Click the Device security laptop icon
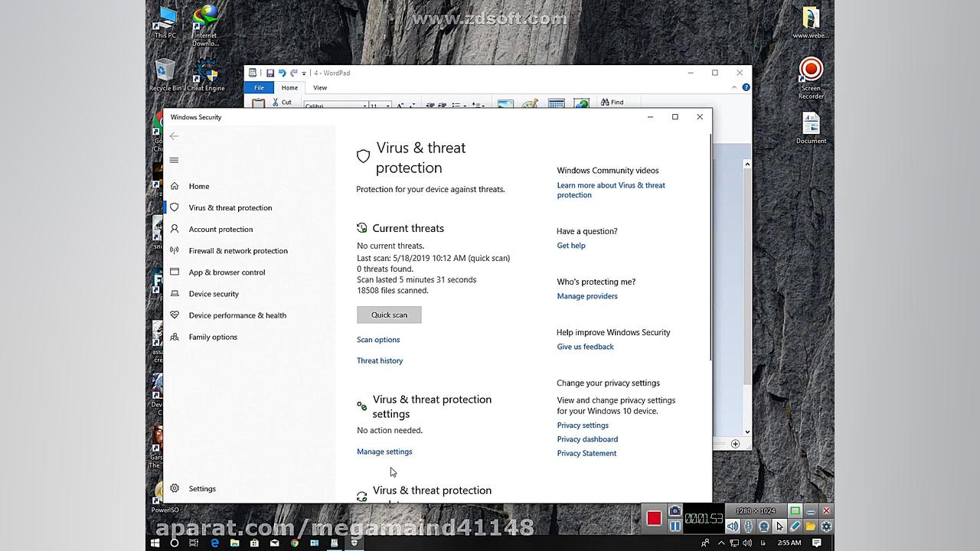 click(x=175, y=293)
